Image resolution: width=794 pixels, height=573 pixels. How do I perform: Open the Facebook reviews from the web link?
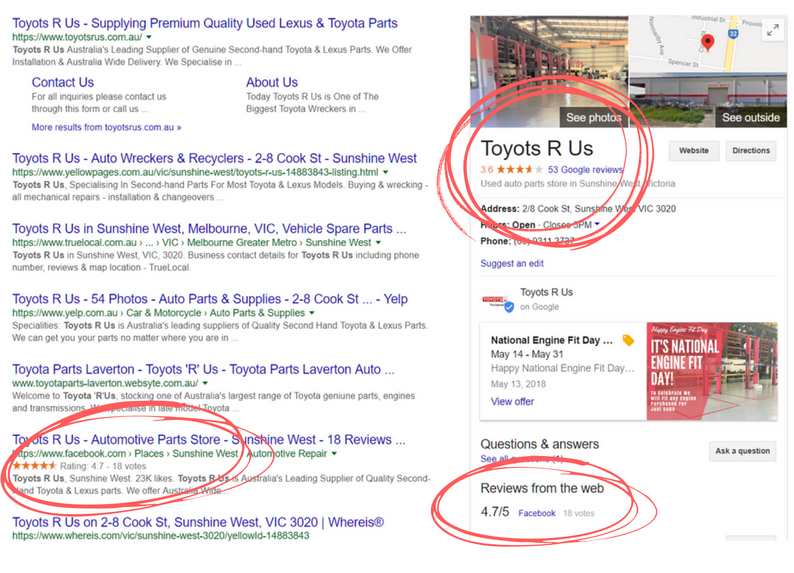pos(537,513)
